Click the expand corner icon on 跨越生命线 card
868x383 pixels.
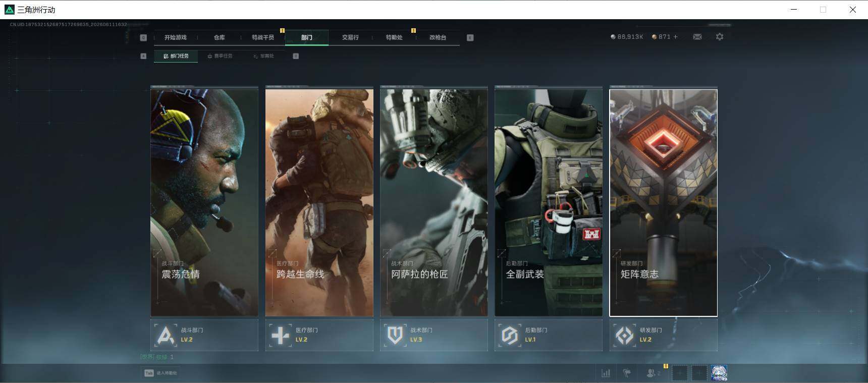point(273,253)
